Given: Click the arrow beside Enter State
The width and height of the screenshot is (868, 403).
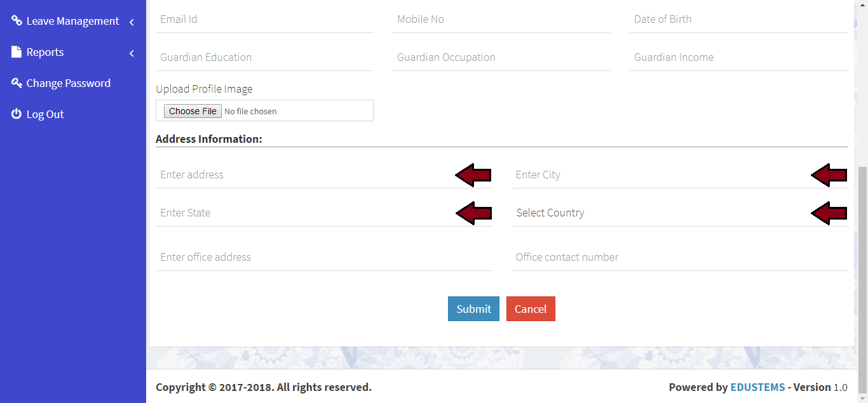Looking at the screenshot, I should pos(474,213).
